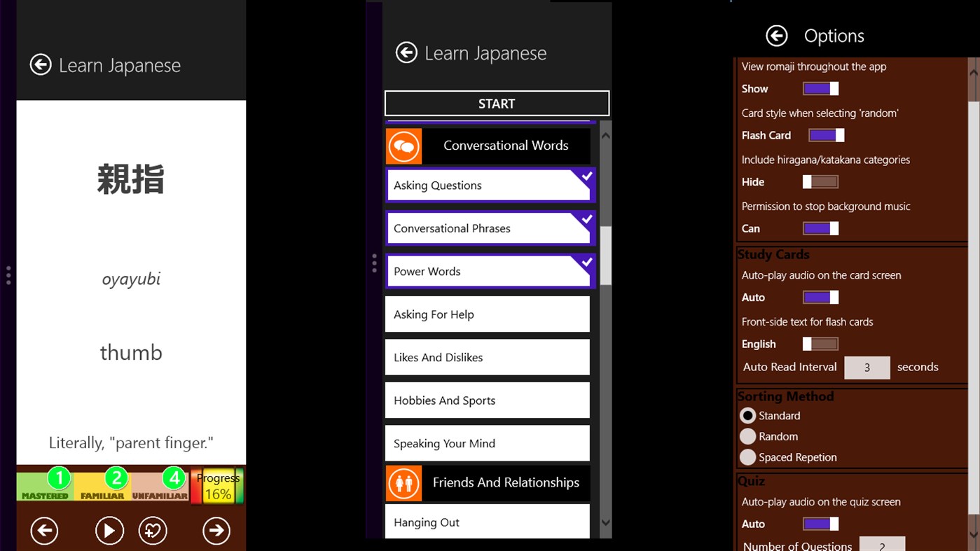Click the Conversational Words speech bubble icon
Viewport: 980px width, 551px height.
pos(403,146)
